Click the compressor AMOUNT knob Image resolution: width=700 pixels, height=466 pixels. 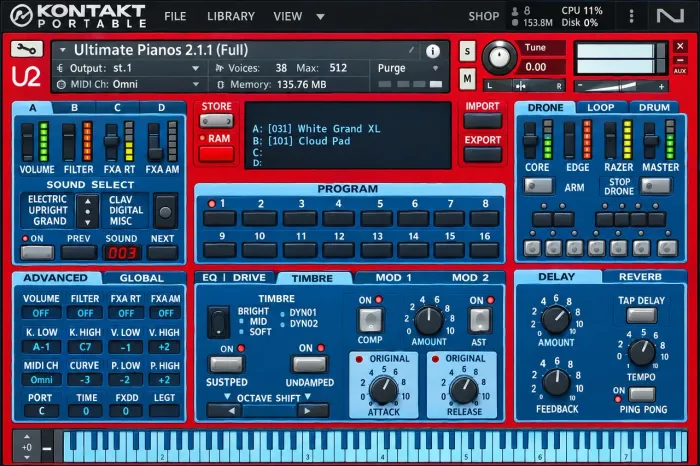coord(429,320)
